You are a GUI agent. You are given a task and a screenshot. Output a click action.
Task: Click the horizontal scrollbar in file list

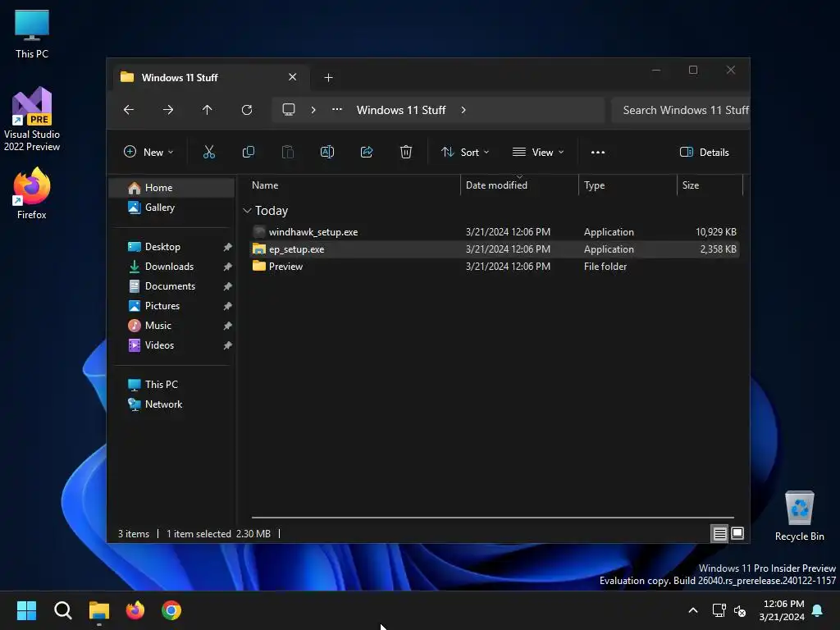[x=493, y=518]
